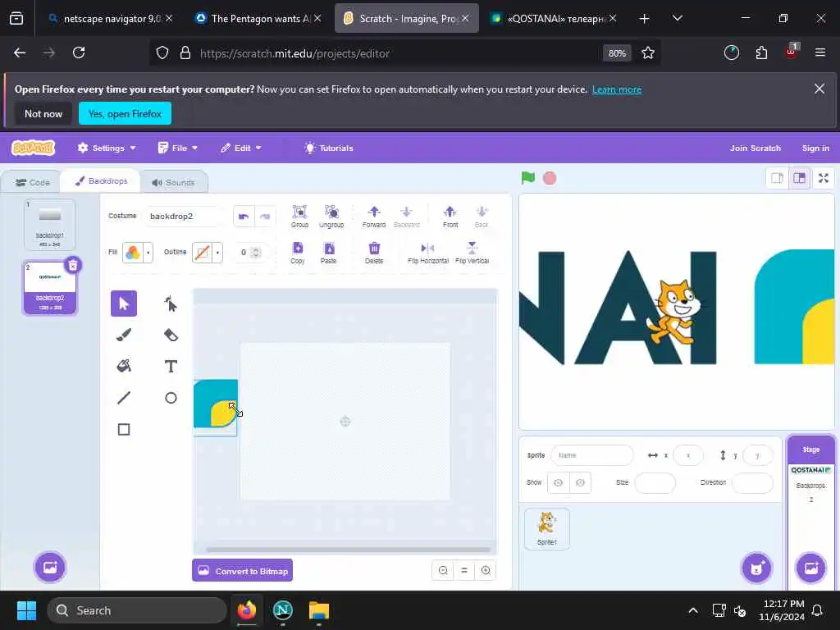Select the arrow Select tool
This screenshot has width=840, height=630.
pyautogui.click(x=124, y=304)
